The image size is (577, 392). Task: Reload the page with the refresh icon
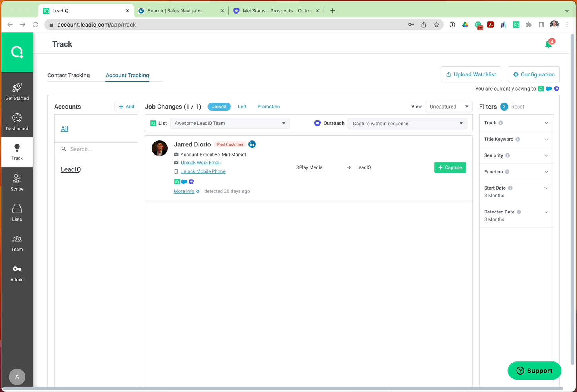coord(35,25)
